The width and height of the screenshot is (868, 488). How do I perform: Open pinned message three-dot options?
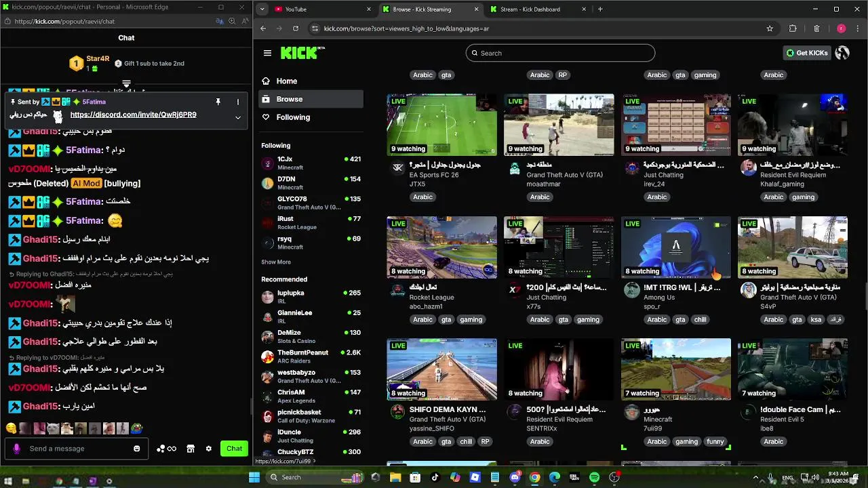[238, 102]
